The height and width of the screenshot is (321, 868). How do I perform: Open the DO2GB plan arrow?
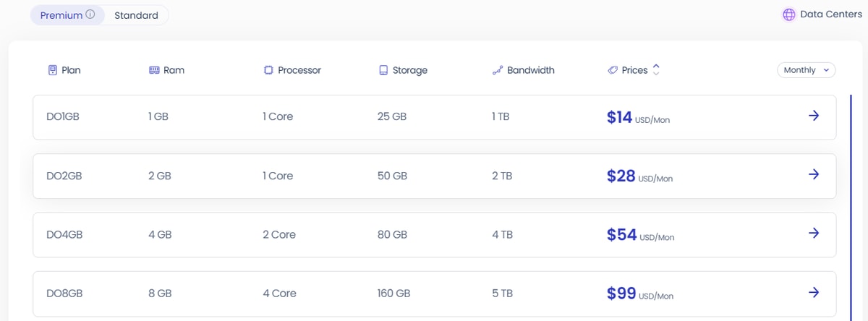(814, 174)
